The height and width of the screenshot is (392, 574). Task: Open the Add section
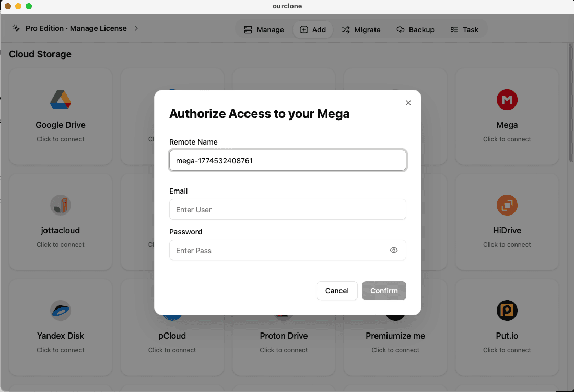click(x=313, y=30)
